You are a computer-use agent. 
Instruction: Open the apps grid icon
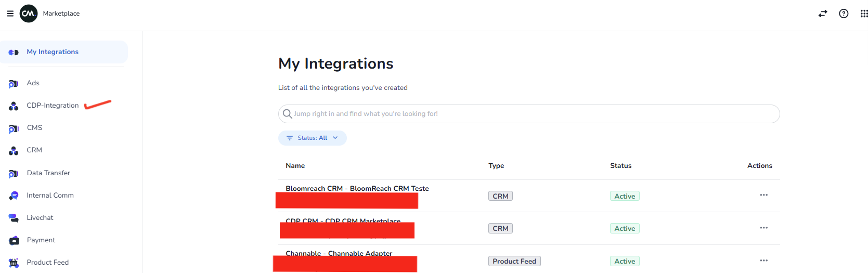coord(864,14)
